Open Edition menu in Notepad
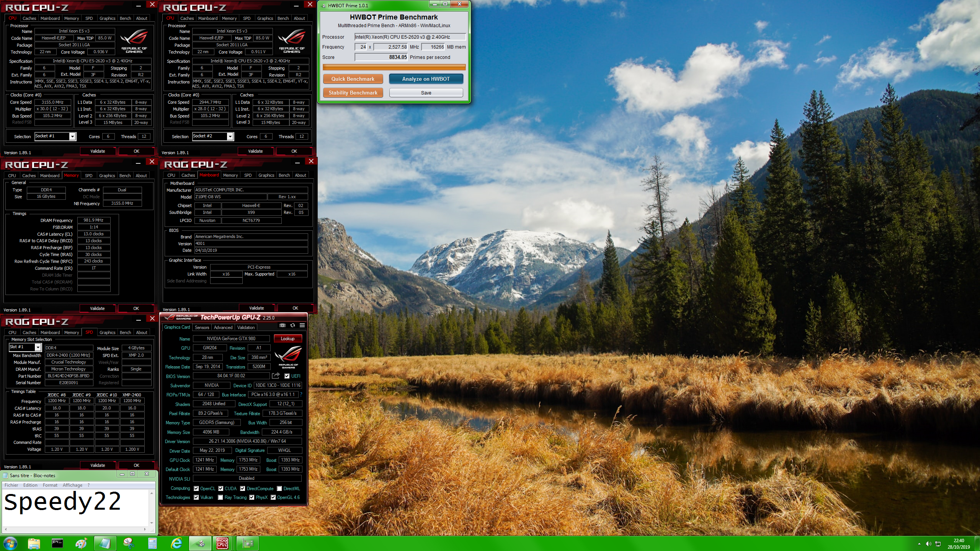 tap(30, 485)
